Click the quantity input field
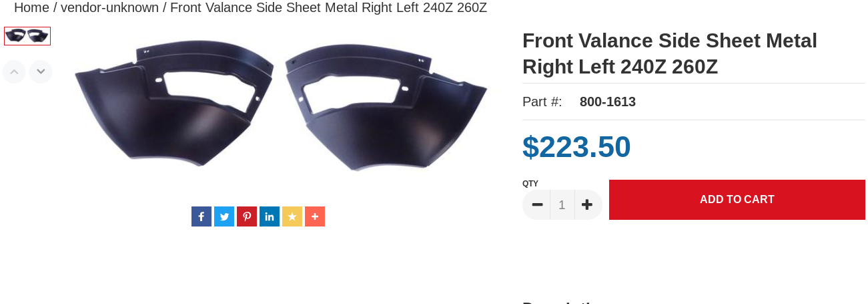 [562, 204]
